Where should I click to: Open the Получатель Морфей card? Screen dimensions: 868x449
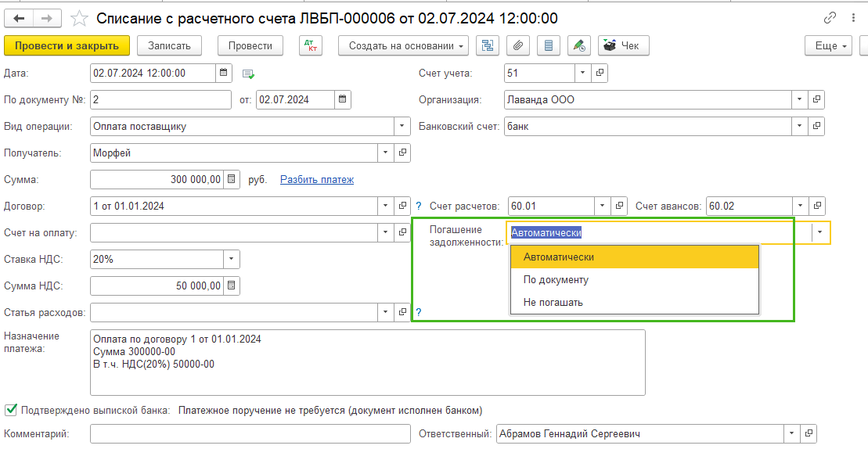coord(402,153)
